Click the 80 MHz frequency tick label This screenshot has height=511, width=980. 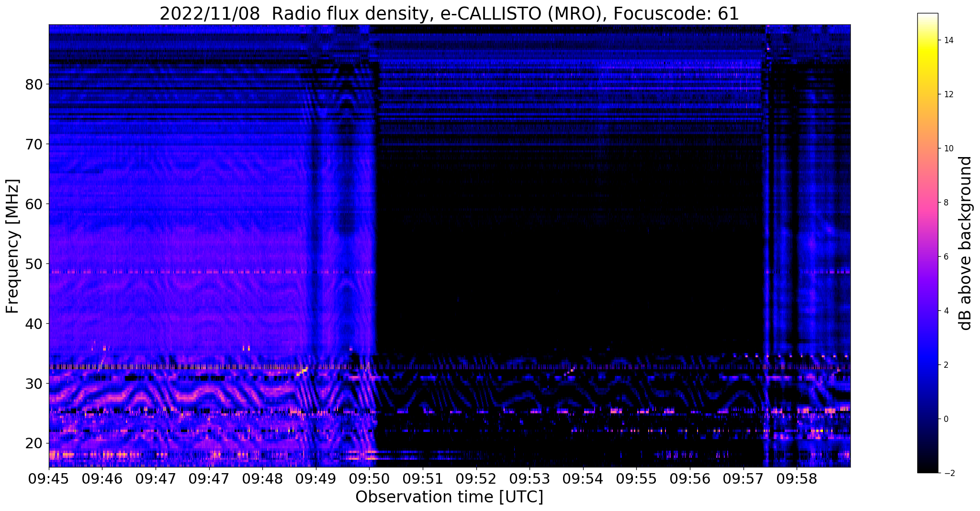click(34, 84)
